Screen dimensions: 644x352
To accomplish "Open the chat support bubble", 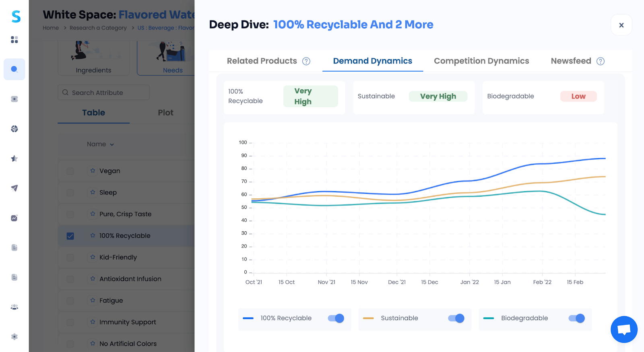I will (x=624, y=329).
